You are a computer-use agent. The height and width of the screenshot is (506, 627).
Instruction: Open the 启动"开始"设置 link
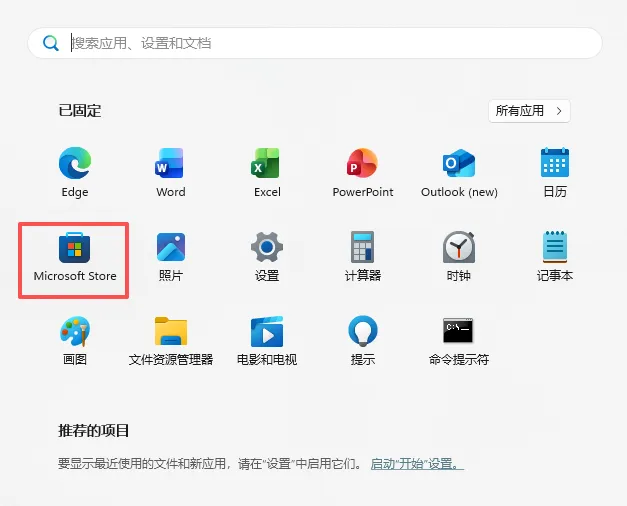pyautogui.click(x=417, y=464)
